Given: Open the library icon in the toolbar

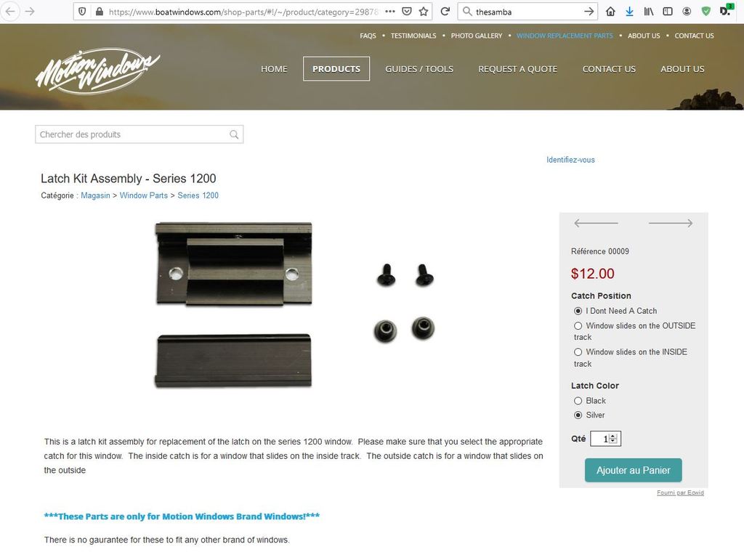Looking at the screenshot, I should tap(648, 12).
